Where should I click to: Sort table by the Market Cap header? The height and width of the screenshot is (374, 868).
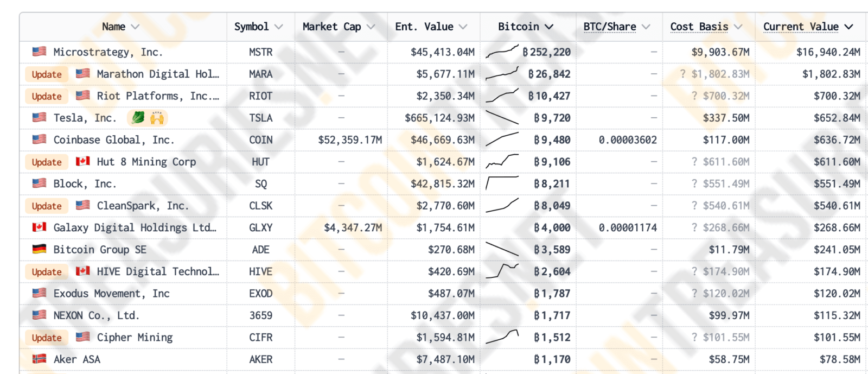coord(339,27)
